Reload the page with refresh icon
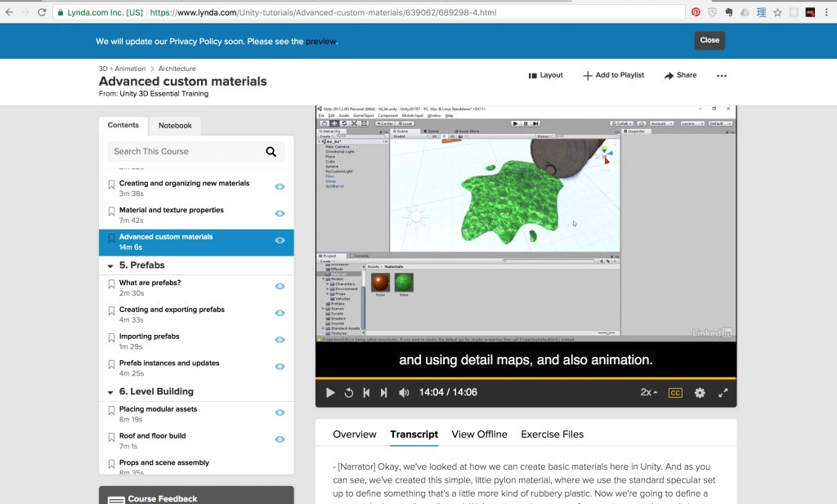Viewport: 837px width, 504px height. point(42,12)
